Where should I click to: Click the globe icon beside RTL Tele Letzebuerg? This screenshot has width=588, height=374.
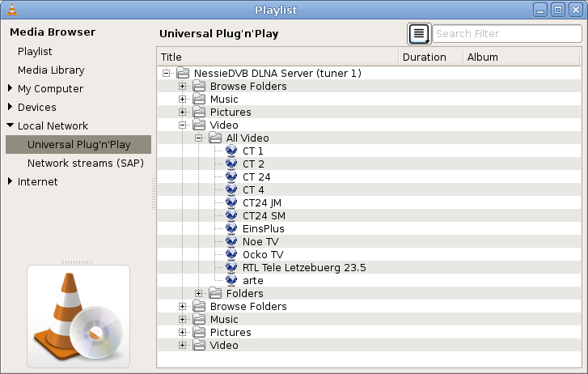point(231,267)
